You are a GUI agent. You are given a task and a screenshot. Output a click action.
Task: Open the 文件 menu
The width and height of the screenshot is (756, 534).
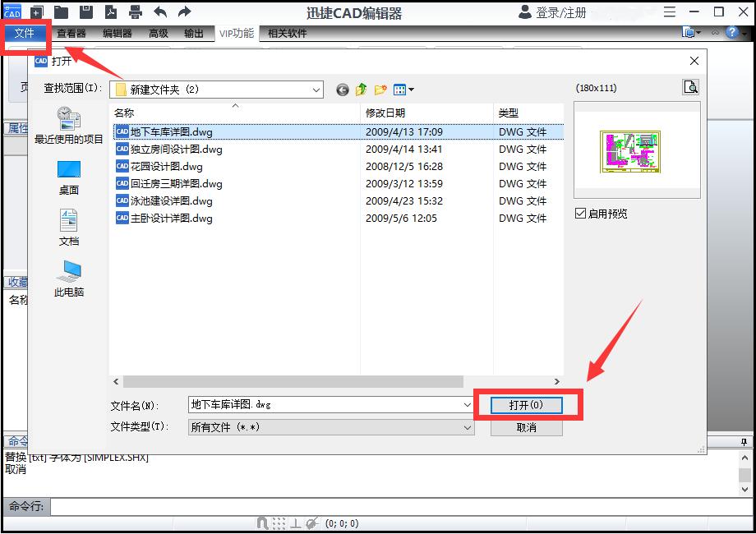25,35
